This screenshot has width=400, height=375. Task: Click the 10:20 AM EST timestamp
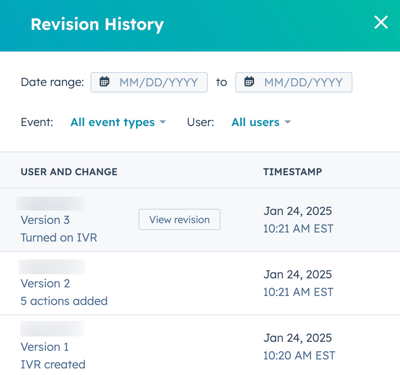(299, 355)
